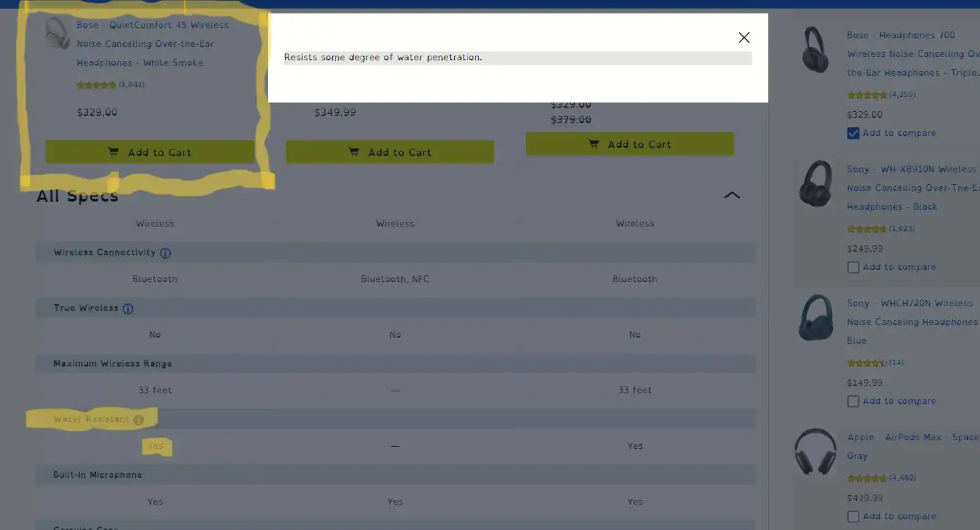Click Apple AirPods Max product image
980x530 pixels.
(x=815, y=452)
